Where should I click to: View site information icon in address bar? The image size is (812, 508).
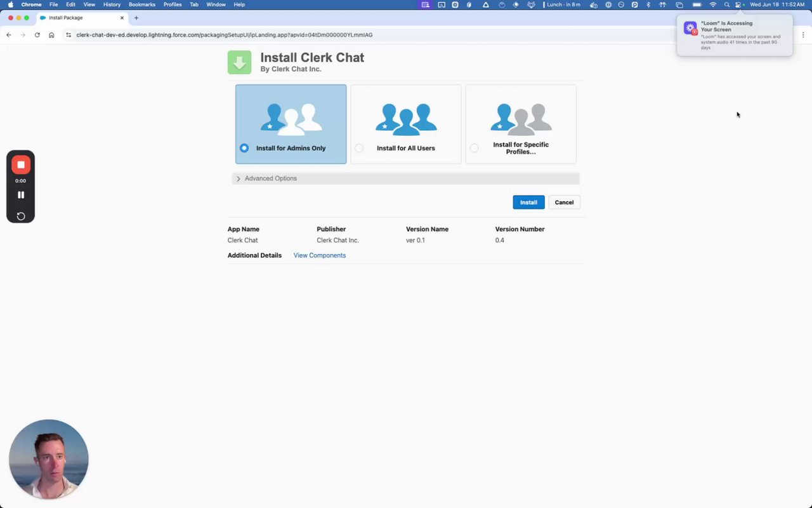69,35
